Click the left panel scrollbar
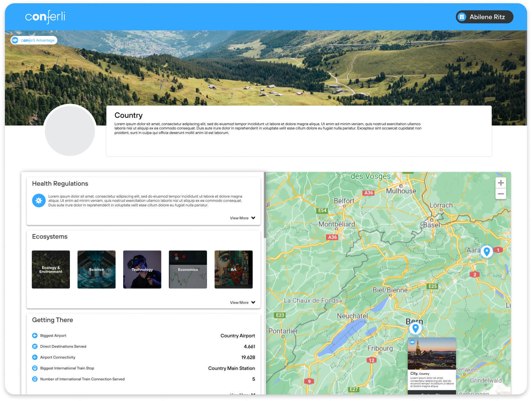This screenshot has height=401, width=532. click(x=265, y=205)
